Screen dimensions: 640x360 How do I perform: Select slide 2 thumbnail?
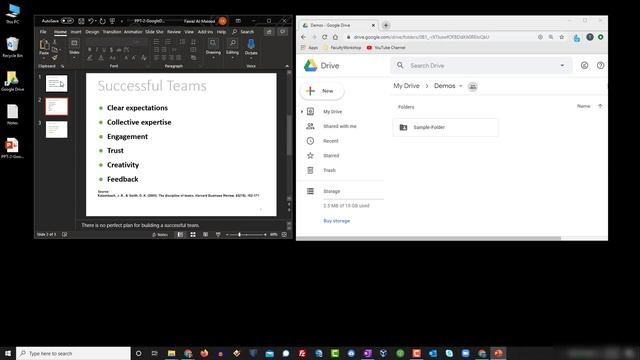tap(56, 107)
